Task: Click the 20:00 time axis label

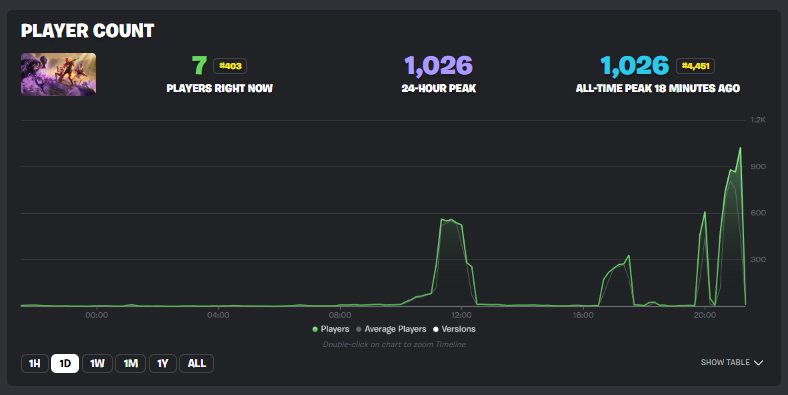Action: 705,315
